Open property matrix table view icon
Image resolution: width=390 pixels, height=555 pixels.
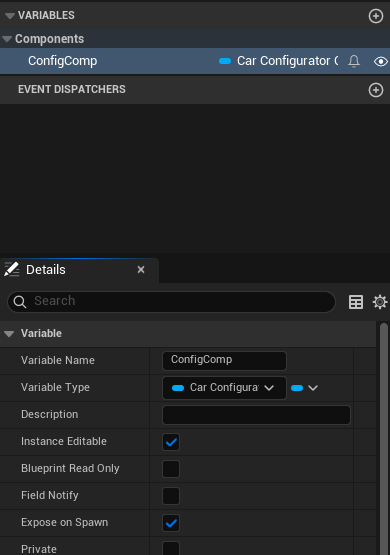coord(356,302)
